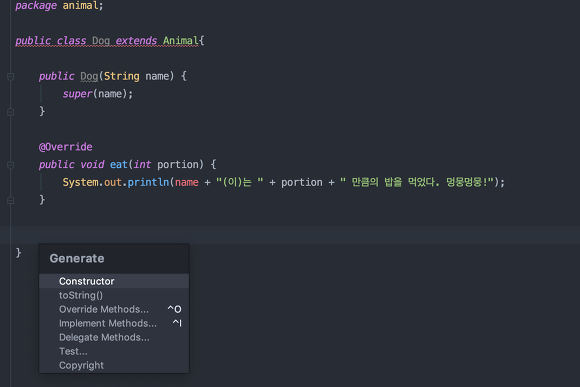Click the fold end marker of Dog constructor
580x387 pixels.
[10, 111]
